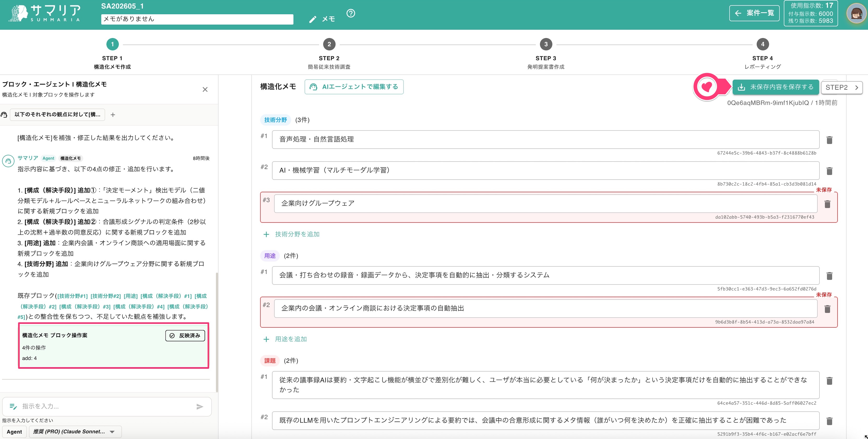868x439 pixels.
Task: Delete the 会議・打ち合わせの録音 block
Action: click(x=829, y=276)
